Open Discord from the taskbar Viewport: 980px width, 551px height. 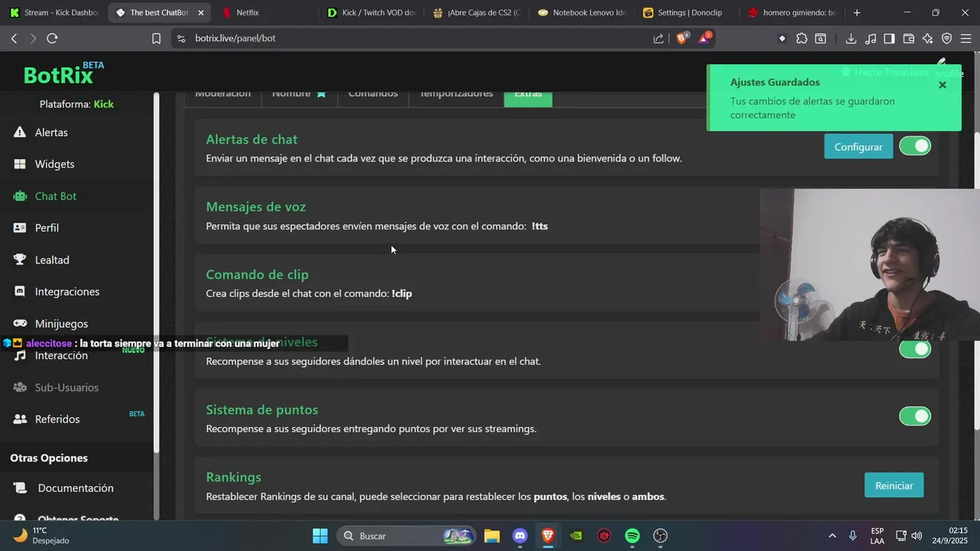[x=520, y=536]
